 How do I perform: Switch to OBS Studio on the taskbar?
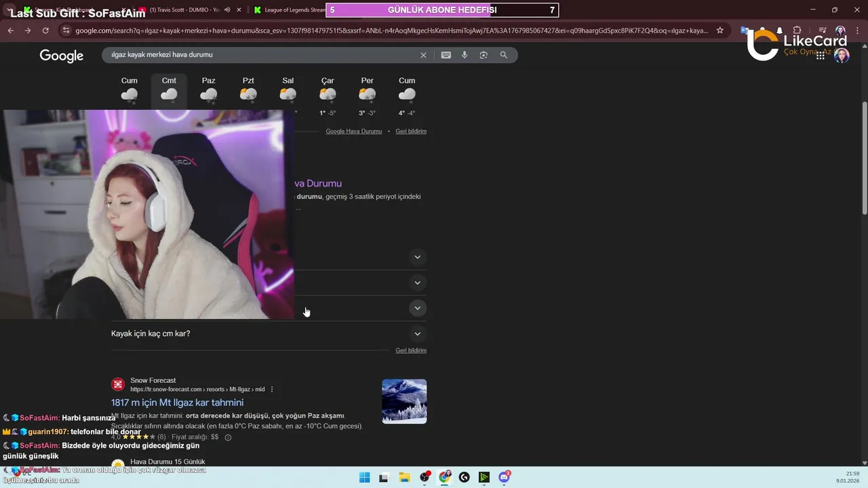pyautogui.click(x=425, y=477)
